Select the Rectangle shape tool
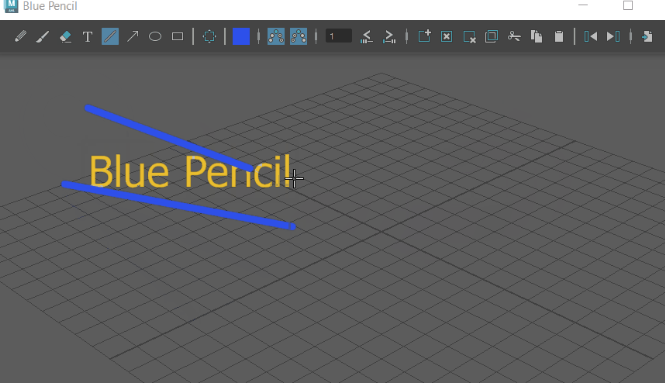 click(177, 36)
